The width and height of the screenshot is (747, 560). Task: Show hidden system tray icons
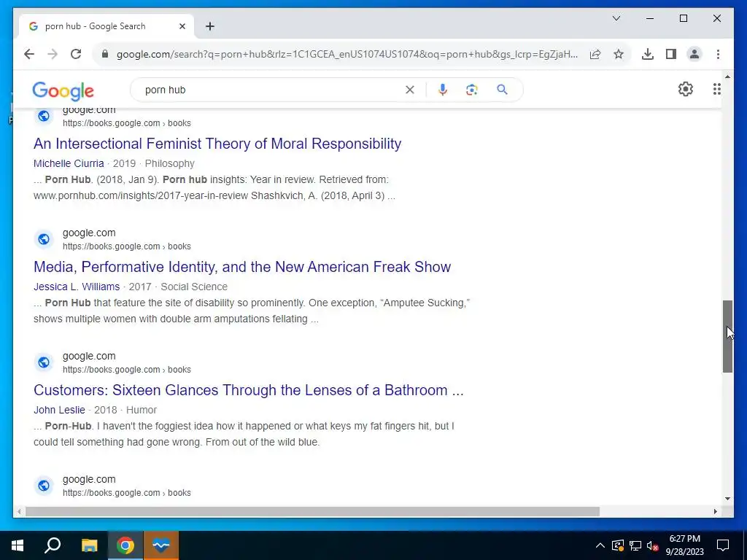click(x=600, y=545)
